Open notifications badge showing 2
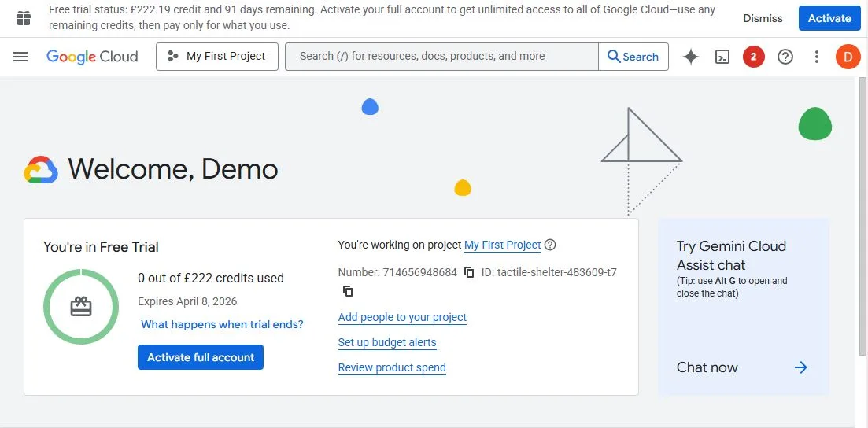The height and width of the screenshot is (428, 868). tap(753, 57)
